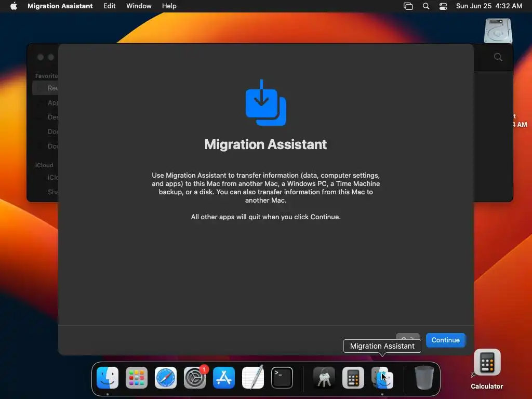Launch Safari from the Dock
Image resolution: width=532 pixels, height=399 pixels.
pos(166,378)
